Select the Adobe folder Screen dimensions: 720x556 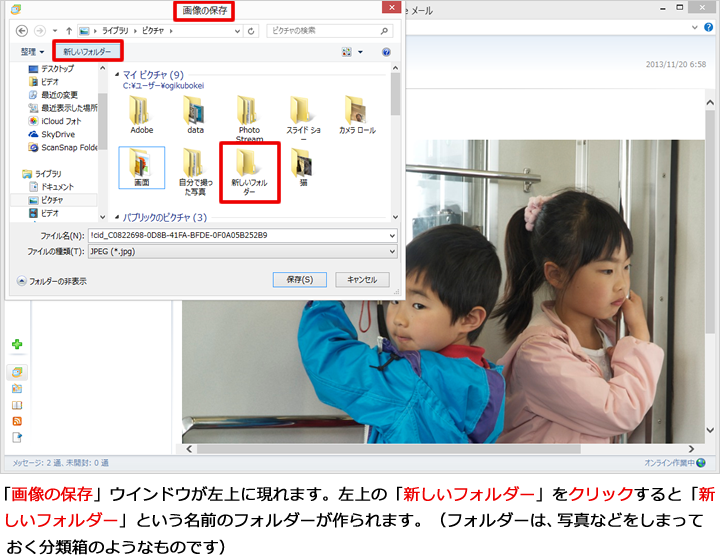[141, 115]
